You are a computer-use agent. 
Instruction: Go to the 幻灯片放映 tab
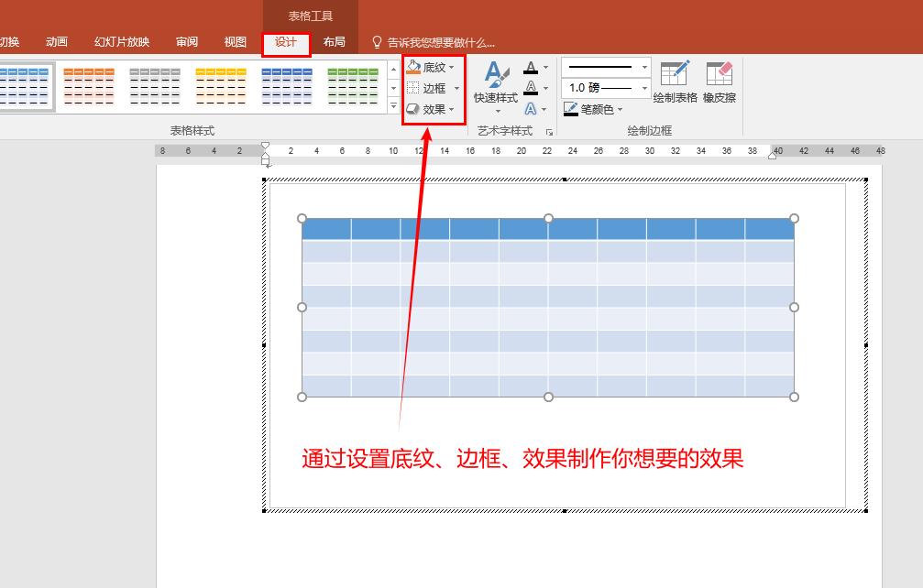pos(122,42)
